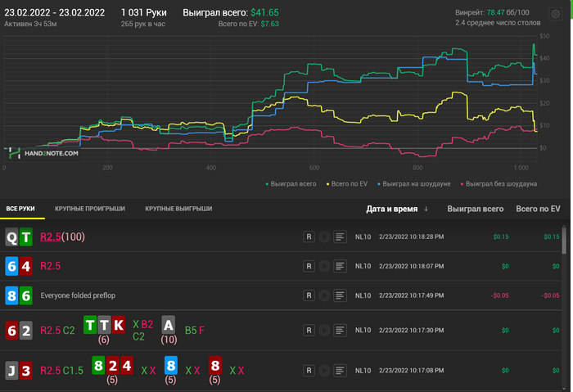Play the 86 hand replay
This screenshot has height=392, width=573.
coord(324,295)
